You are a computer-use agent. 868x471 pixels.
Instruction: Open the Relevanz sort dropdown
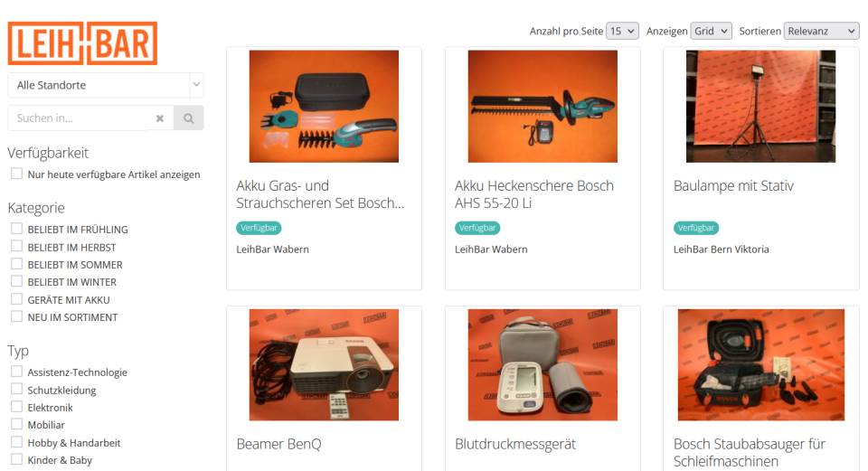pos(822,31)
